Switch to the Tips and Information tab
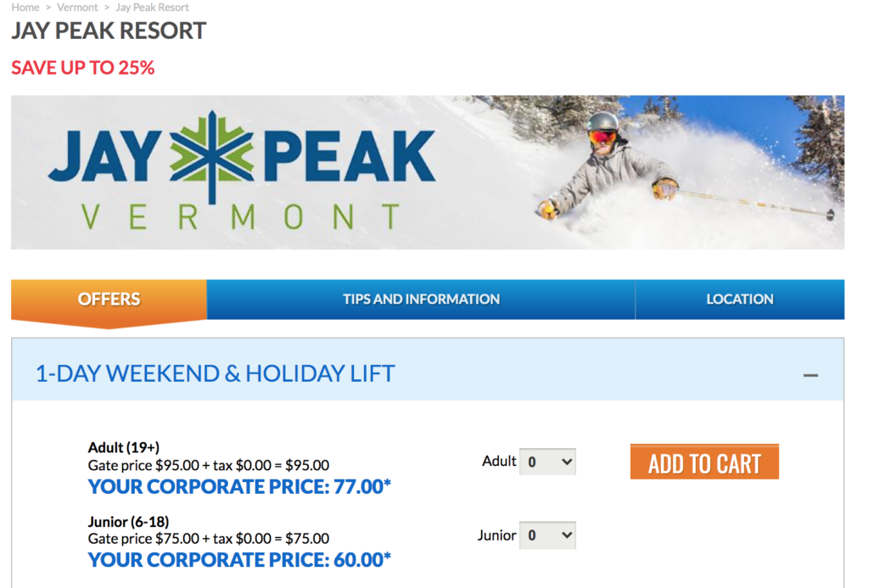The image size is (869, 588). click(422, 299)
